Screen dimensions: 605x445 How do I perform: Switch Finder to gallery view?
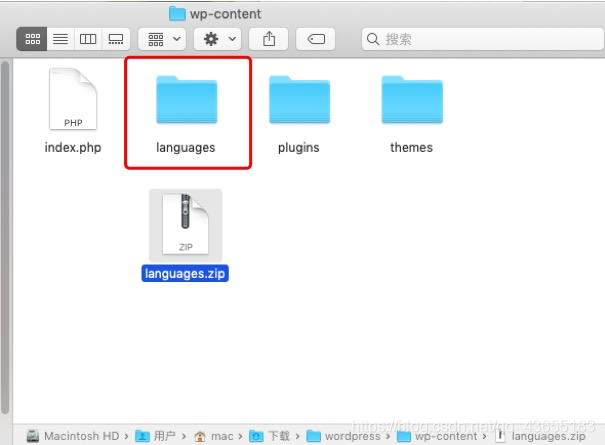tap(116, 39)
